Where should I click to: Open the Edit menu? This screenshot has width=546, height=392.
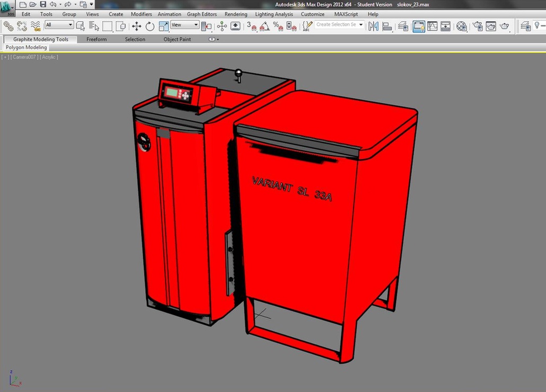26,14
